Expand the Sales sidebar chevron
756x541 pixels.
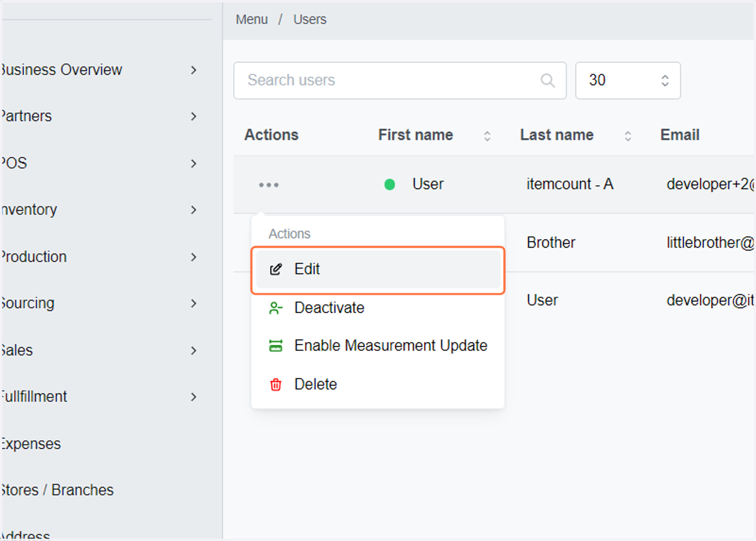tap(193, 351)
